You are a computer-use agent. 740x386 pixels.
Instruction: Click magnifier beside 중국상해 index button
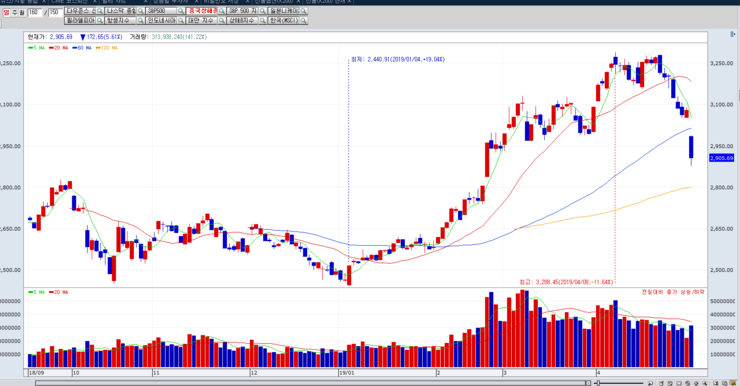[x=221, y=11]
